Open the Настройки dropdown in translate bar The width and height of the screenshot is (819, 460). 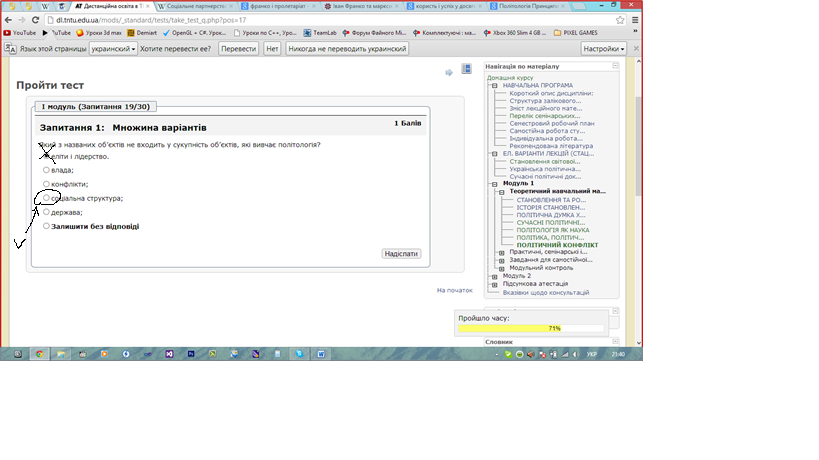(604, 49)
